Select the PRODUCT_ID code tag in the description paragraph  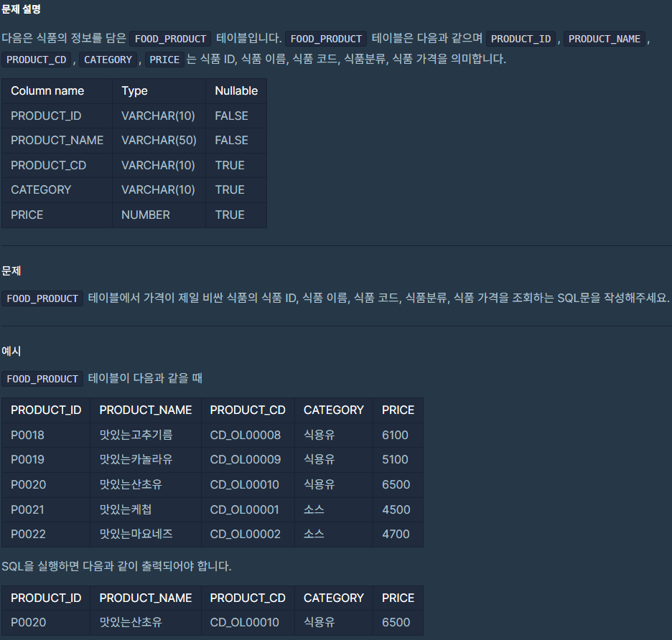point(521,39)
